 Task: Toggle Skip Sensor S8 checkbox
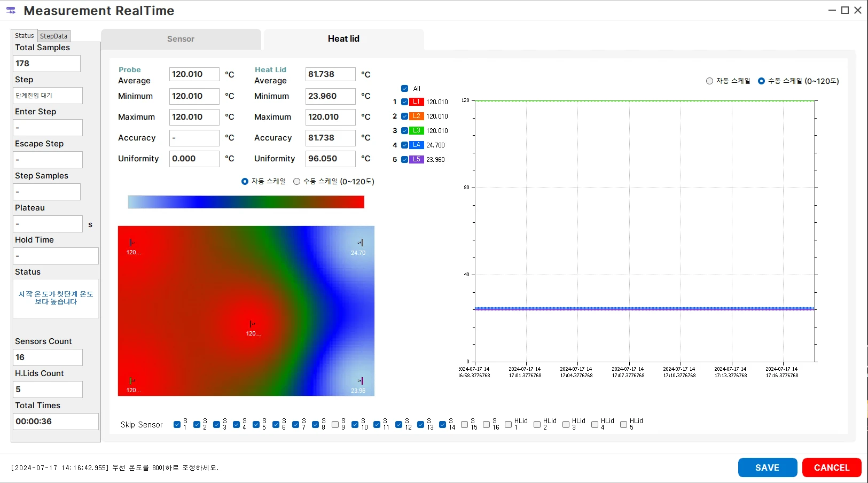(315, 425)
